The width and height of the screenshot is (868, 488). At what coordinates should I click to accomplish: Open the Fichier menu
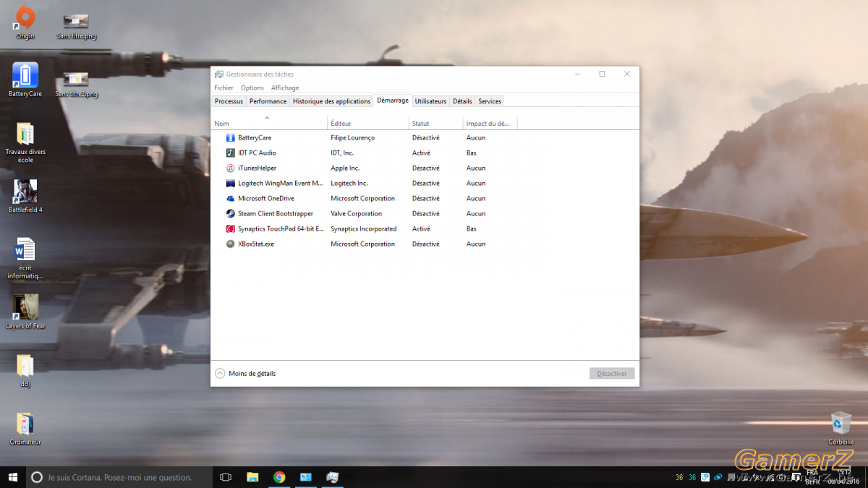tap(224, 87)
